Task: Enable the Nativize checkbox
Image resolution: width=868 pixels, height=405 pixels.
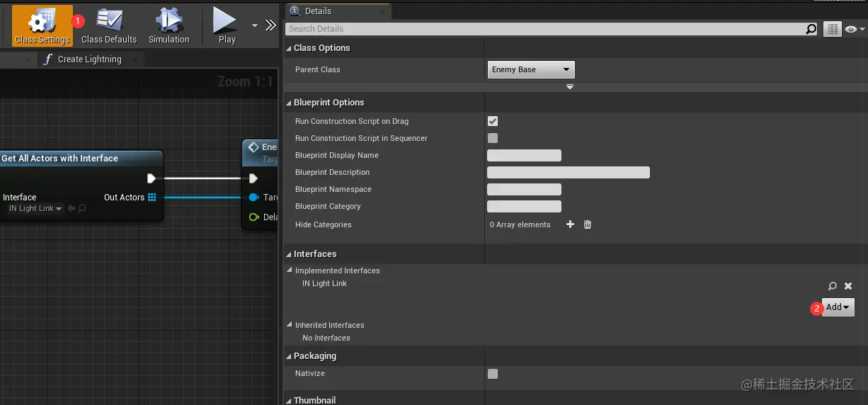Action: 493,373
